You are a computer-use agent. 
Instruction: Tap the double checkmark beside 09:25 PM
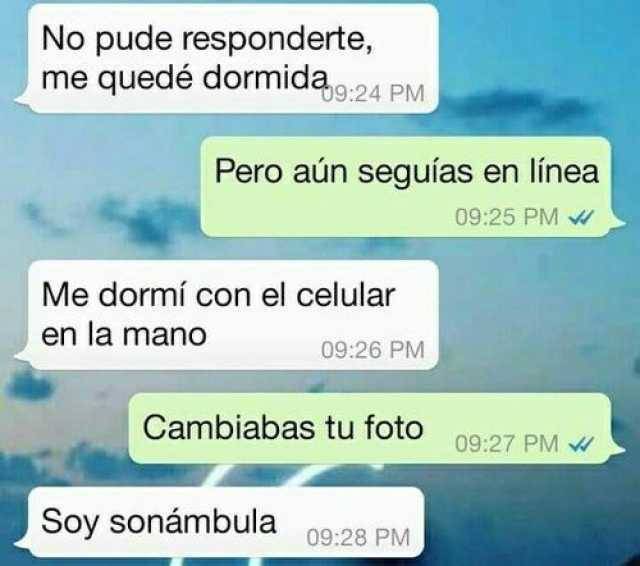[581, 219]
